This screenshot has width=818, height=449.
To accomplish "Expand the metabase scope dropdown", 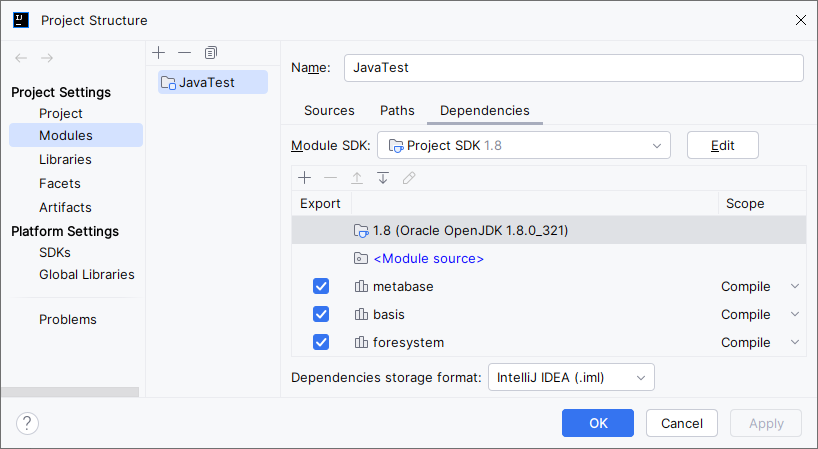I will point(794,286).
